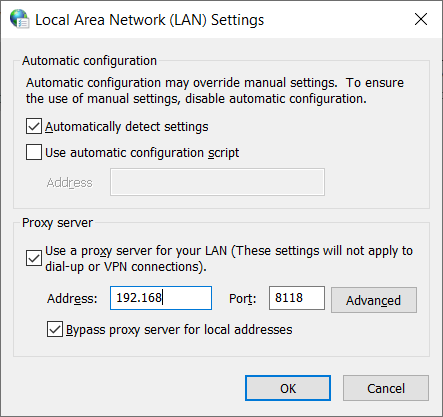443x417 pixels.
Task: Uncheck Automatically detect settings
Action: pyautogui.click(x=34, y=126)
